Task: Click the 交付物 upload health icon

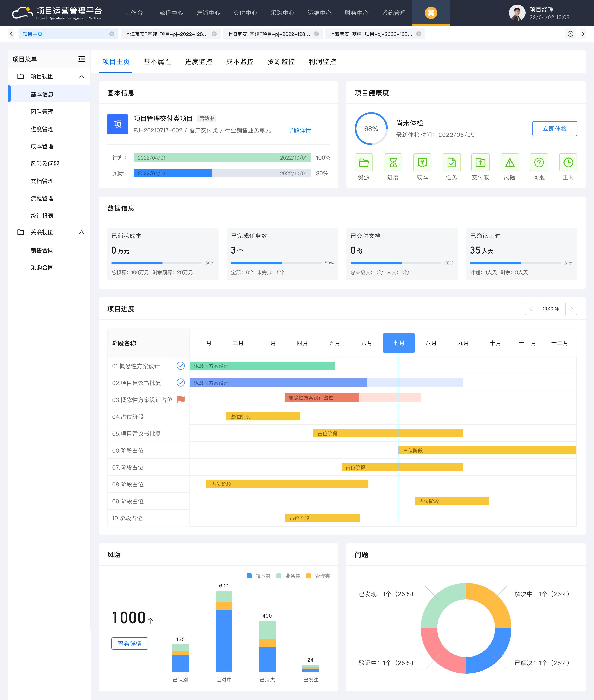Action: [x=481, y=163]
